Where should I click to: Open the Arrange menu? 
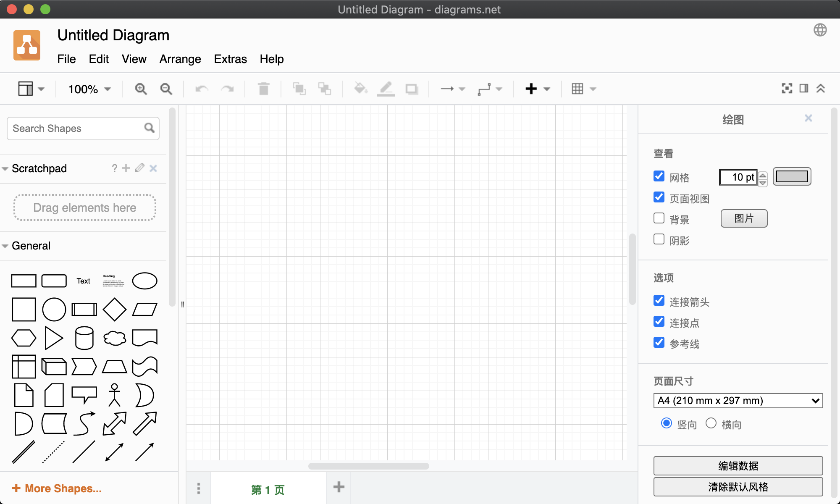(x=180, y=59)
